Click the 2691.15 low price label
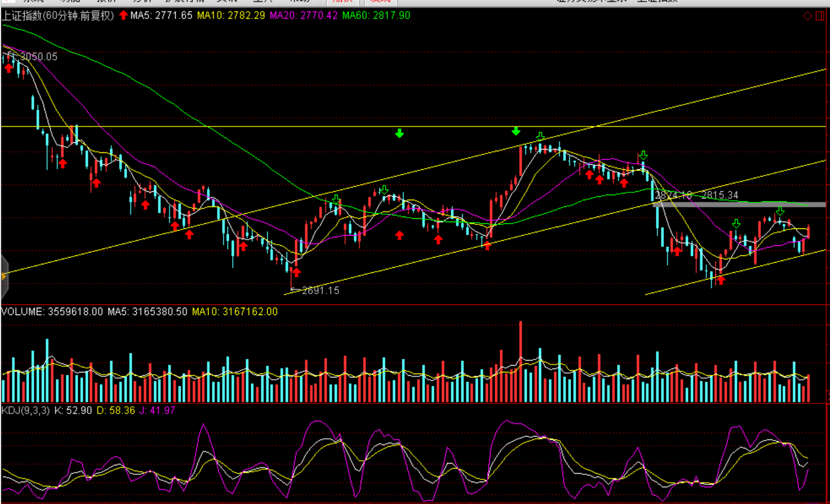 (320, 291)
